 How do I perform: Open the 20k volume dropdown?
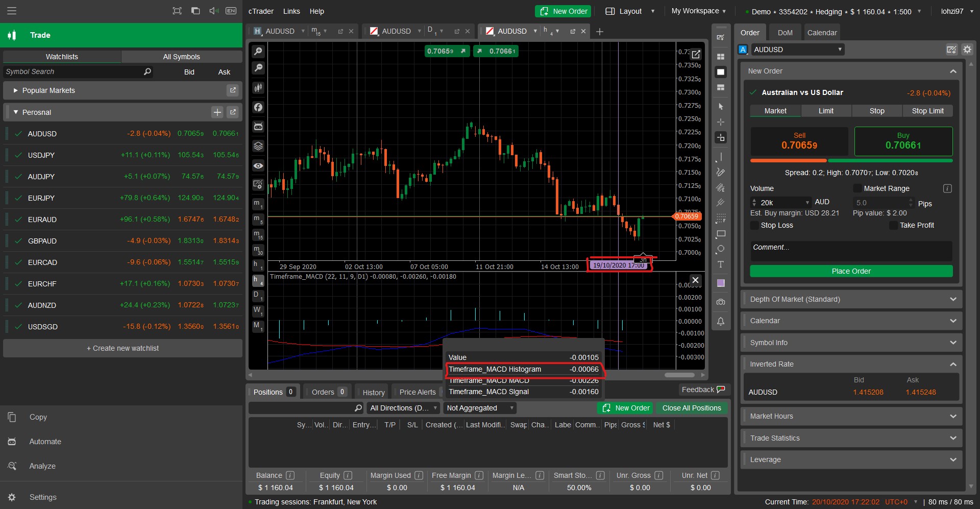coord(807,203)
